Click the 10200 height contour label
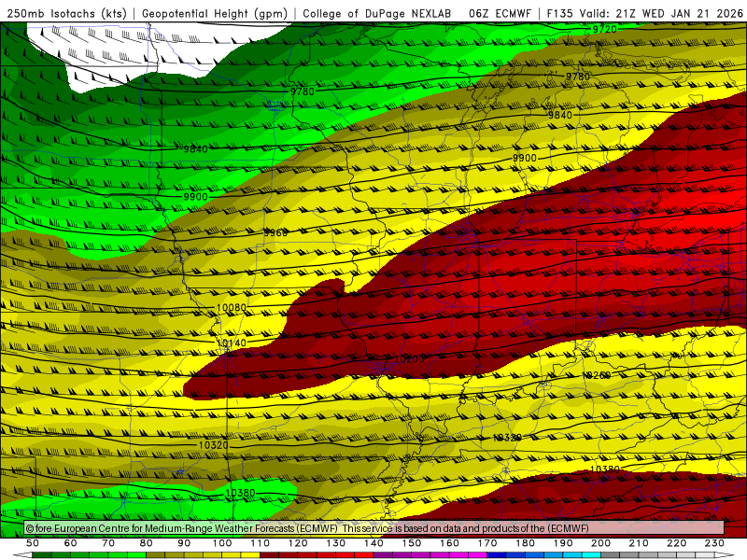The width and height of the screenshot is (747, 560). tap(409, 359)
